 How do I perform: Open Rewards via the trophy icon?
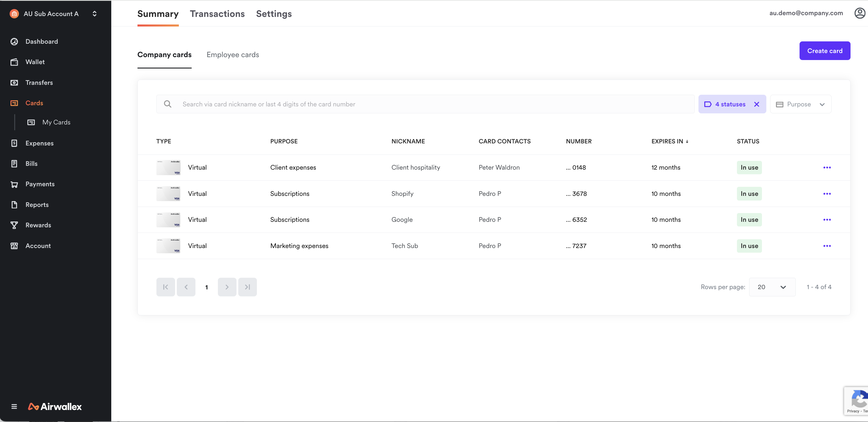click(x=14, y=225)
